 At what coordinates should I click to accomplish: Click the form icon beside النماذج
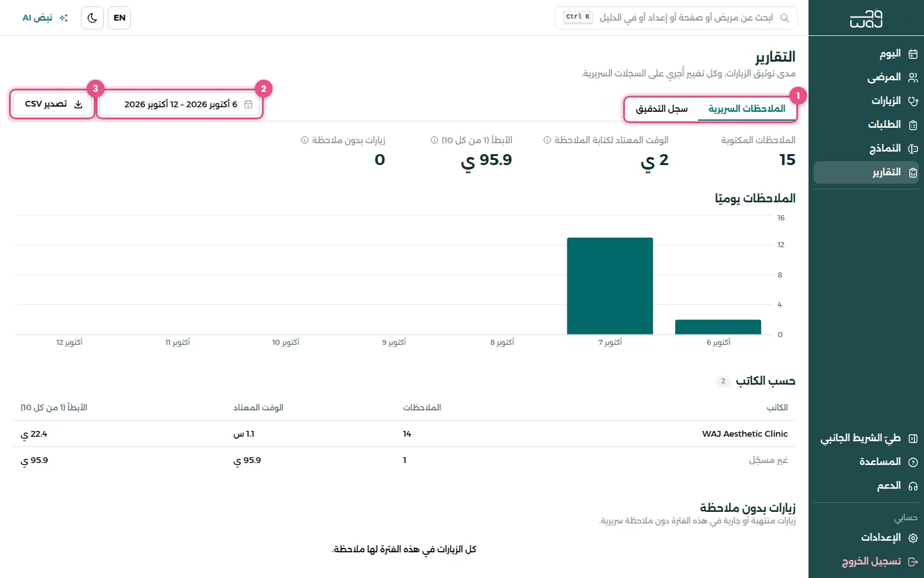pos(913,149)
